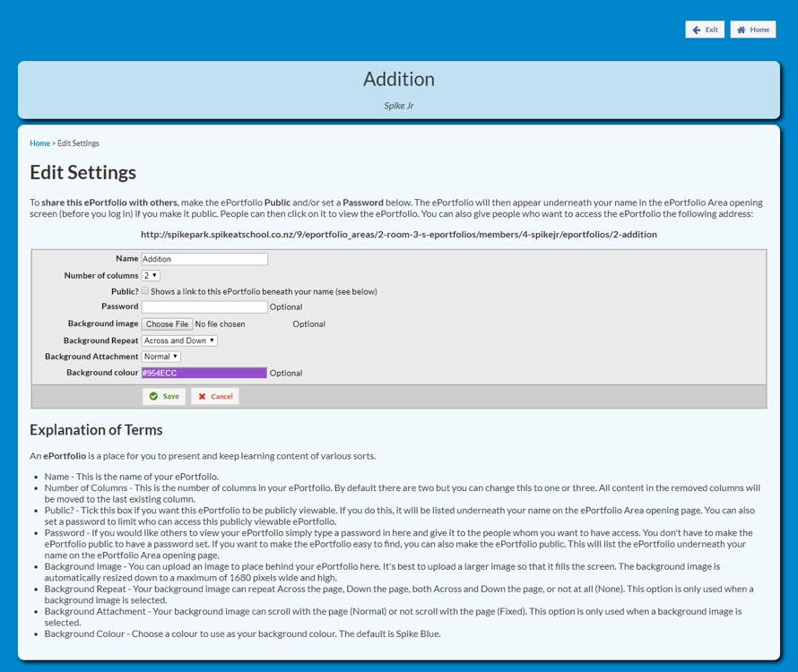The height and width of the screenshot is (672, 798).
Task: Click the Edit Settings breadcrumb entry
Action: (x=77, y=142)
